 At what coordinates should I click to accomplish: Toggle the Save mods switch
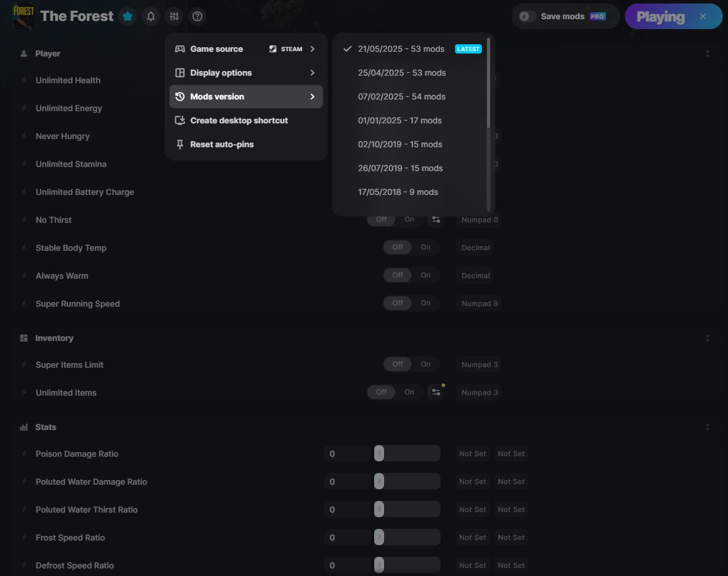[x=527, y=16]
